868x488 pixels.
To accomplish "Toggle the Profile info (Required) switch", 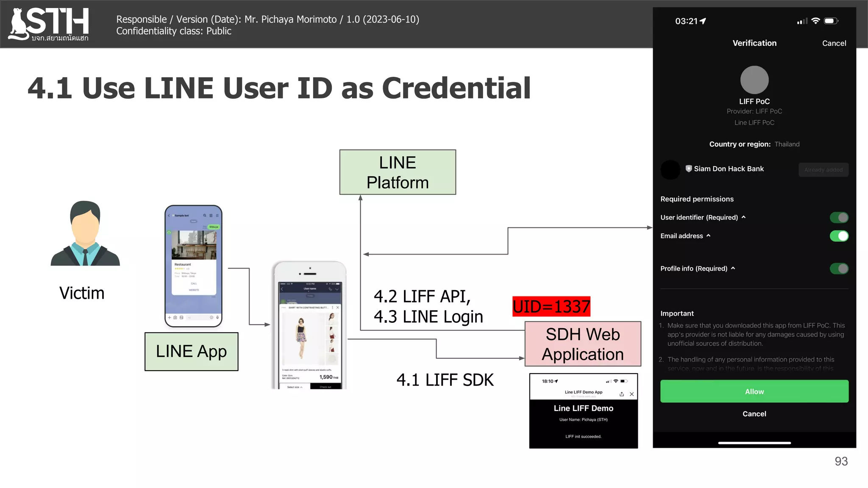I will click(x=839, y=269).
